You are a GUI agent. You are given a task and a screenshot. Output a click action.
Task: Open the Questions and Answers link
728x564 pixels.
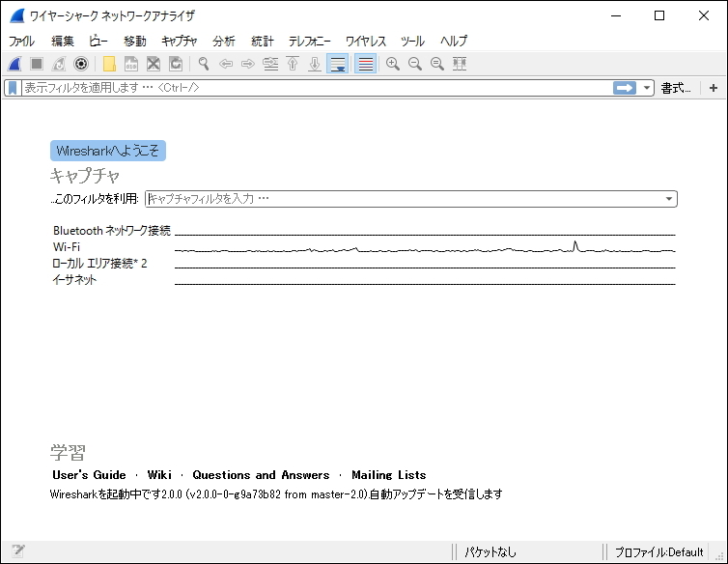pos(261,475)
